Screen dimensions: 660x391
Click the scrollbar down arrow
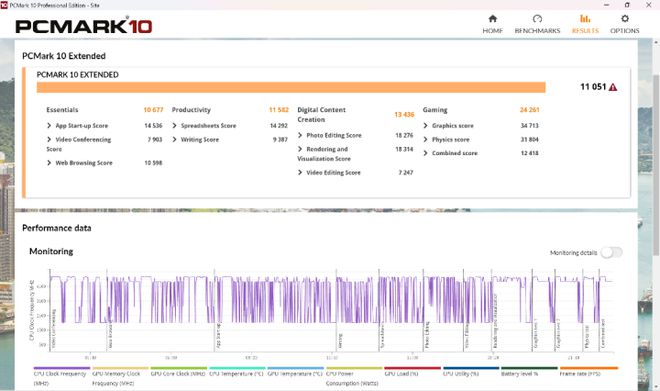coord(656,387)
